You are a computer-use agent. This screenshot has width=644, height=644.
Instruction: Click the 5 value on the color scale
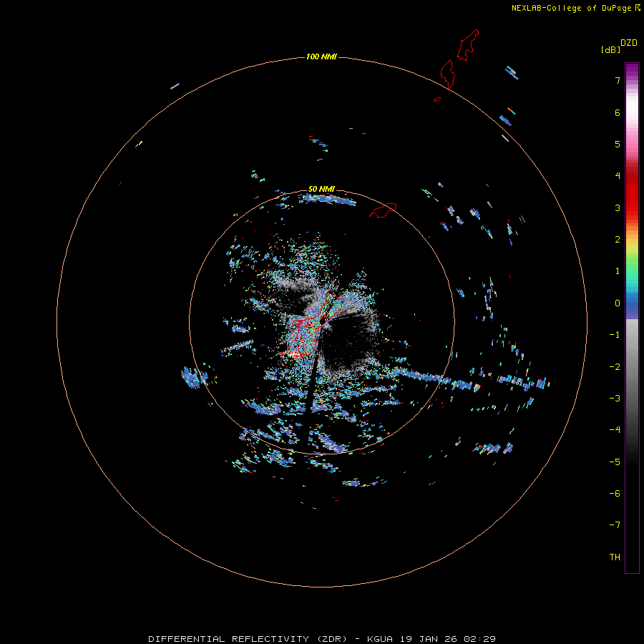point(618,144)
